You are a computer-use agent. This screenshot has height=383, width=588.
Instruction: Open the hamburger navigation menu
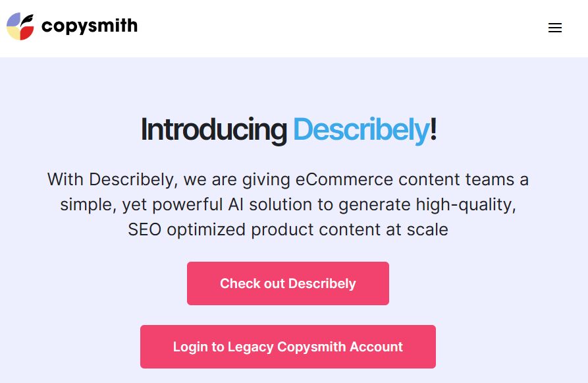pyautogui.click(x=555, y=28)
